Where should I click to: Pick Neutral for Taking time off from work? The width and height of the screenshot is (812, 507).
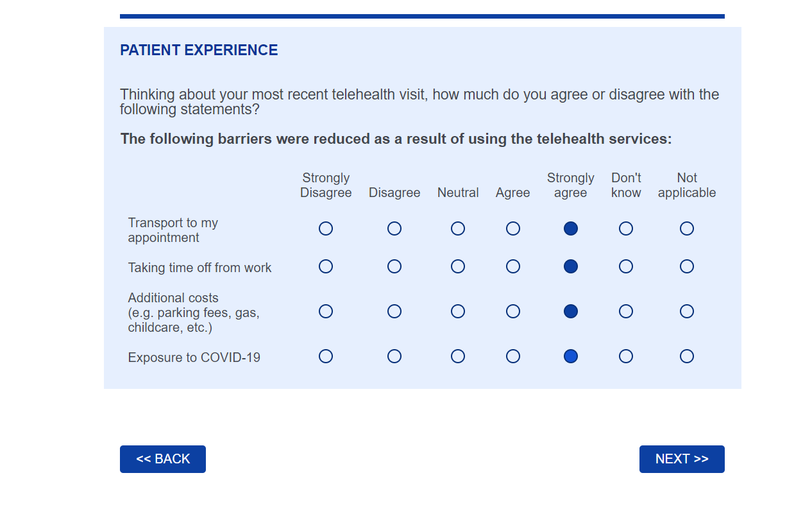coord(458,266)
